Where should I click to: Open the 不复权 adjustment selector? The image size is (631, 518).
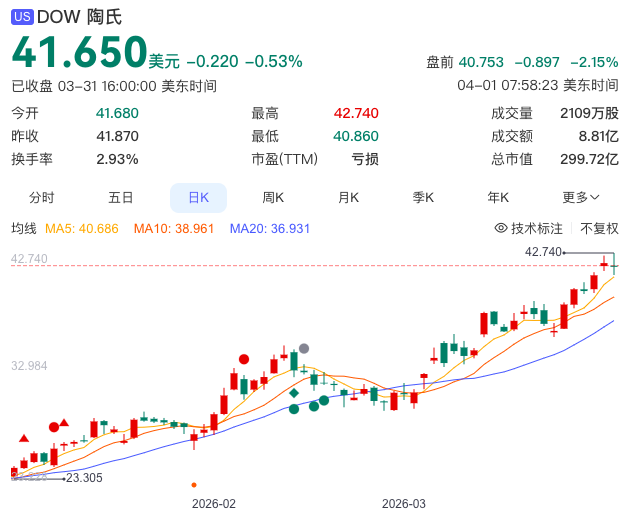pos(599,228)
